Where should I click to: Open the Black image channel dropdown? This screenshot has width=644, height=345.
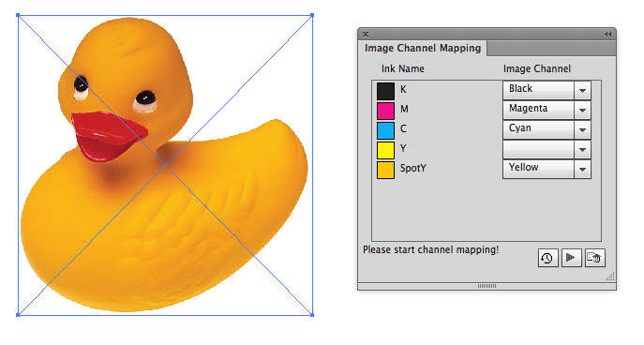click(582, 90)
